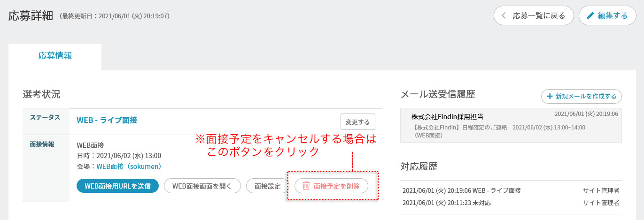
Task: Open 面接設定 settings
Action: (267, 186)
